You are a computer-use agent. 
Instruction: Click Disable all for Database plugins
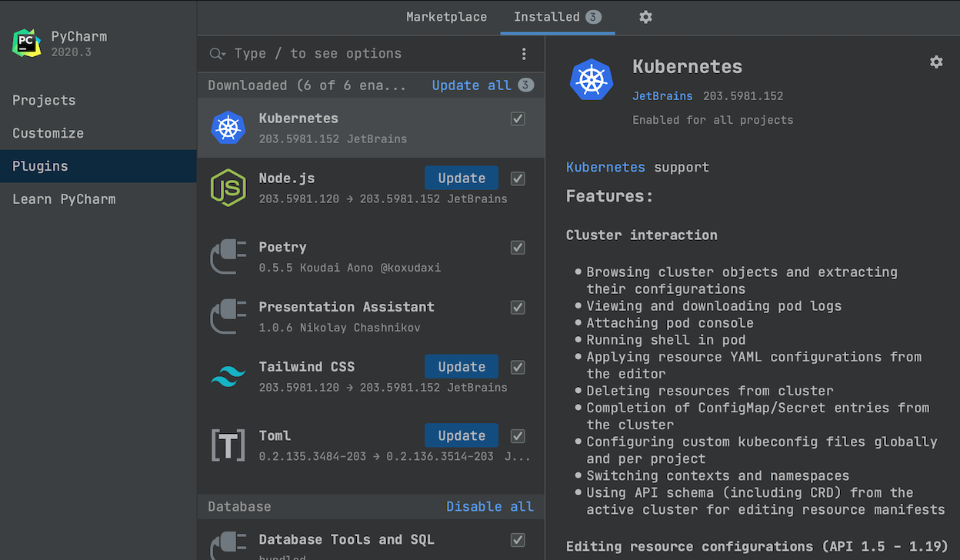(490, 507)
